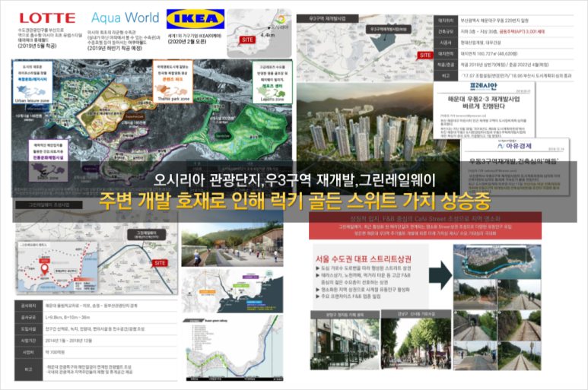Click the 공사규모 row label
The width and height of the screenshot is (588, 390).
pos(28,317)
